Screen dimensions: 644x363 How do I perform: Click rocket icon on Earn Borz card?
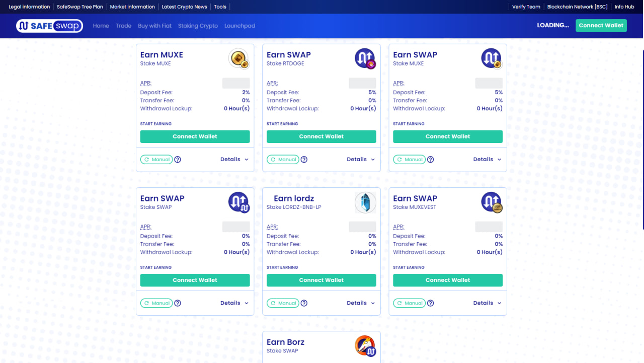click(x=365, y=346)
